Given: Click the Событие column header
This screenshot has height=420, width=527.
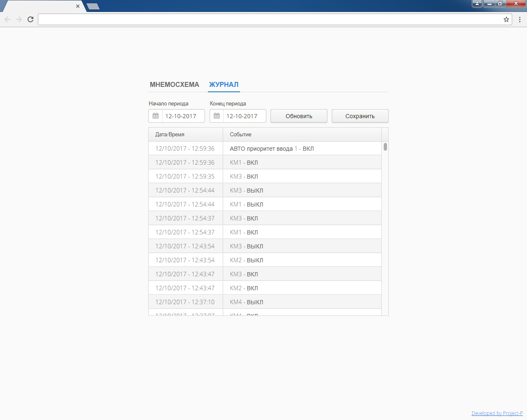Looking at the screenshot, I should coord(302,135).
